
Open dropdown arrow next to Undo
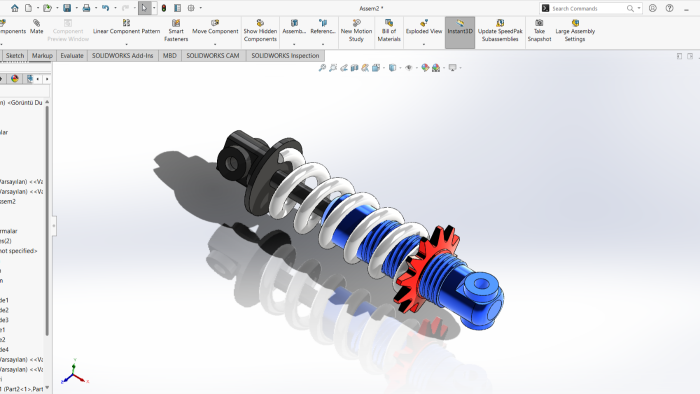(x=115, y=8)
